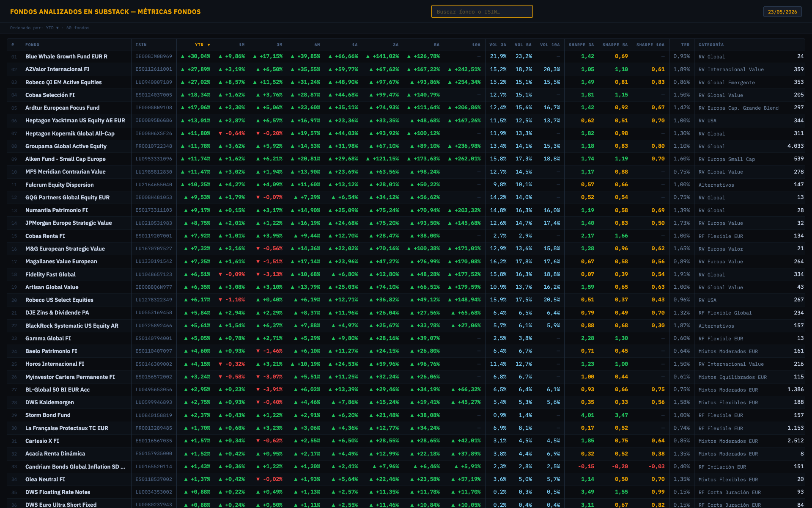This screenshot has height=508, width=812.
Task: Click 'Robeco US Select Equities' fund name
Action: point(59,300)
